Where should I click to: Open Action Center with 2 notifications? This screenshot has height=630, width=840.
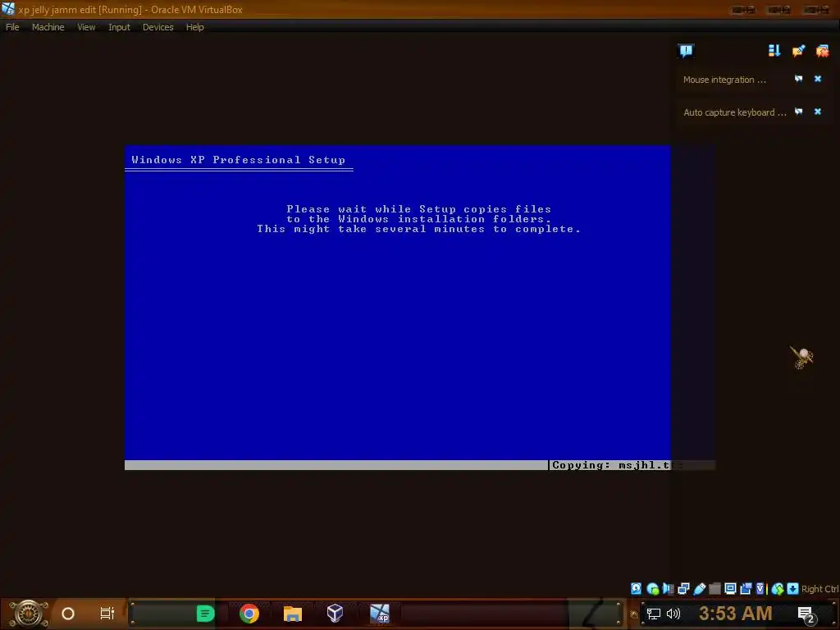click(807, 614)
